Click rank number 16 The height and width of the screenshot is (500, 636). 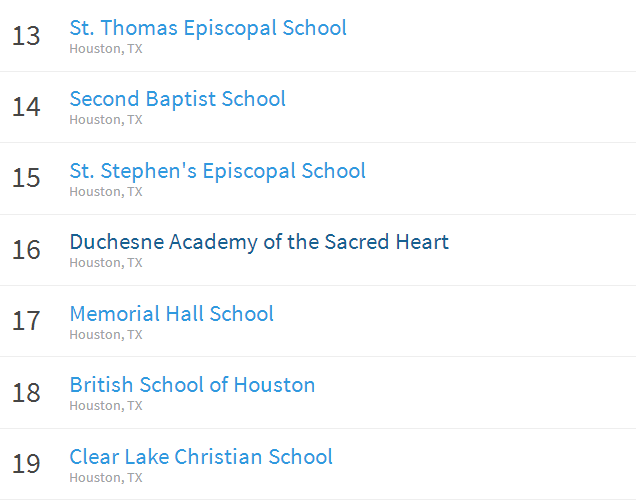26,250
